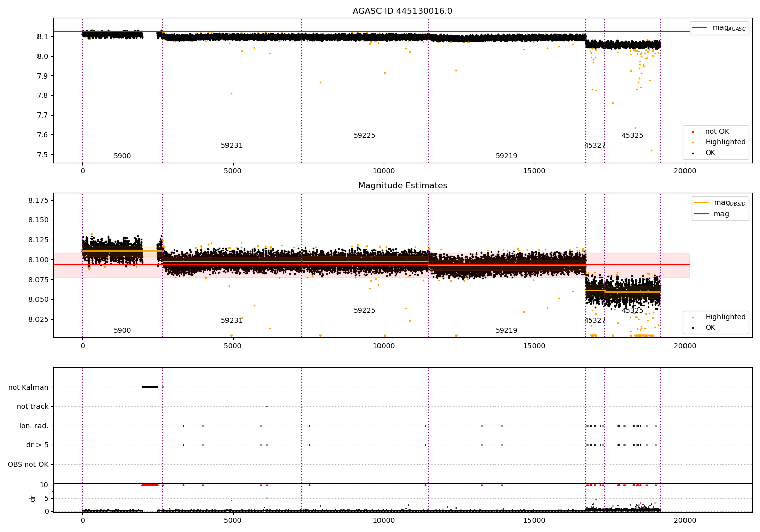Click obsid label '5900' in the top plot

[x=122, y=156]
